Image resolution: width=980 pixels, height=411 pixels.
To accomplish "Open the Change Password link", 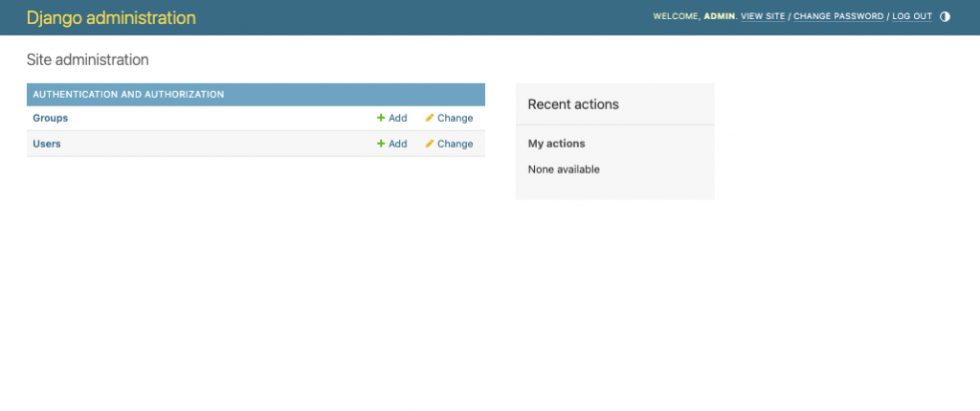I will [838, 17].
